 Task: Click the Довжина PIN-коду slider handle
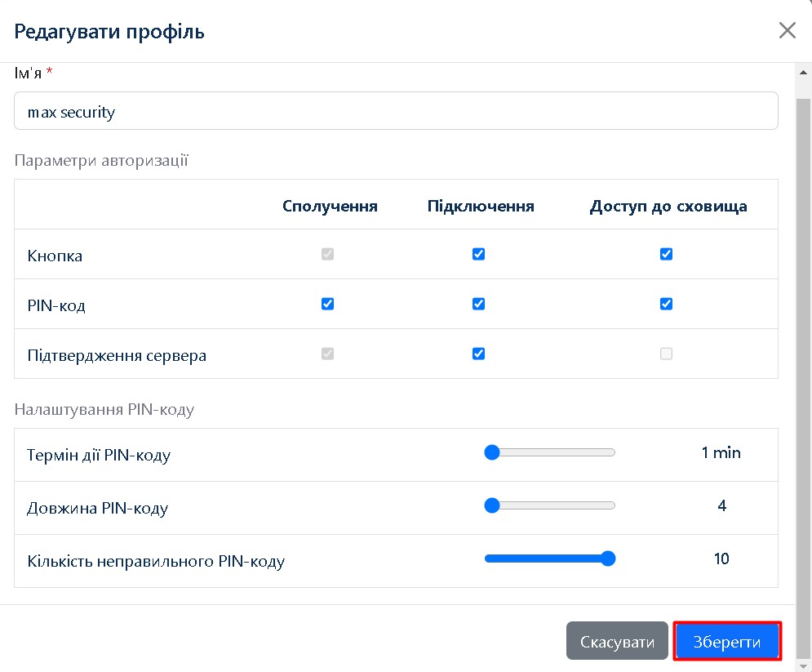point(491,505)
